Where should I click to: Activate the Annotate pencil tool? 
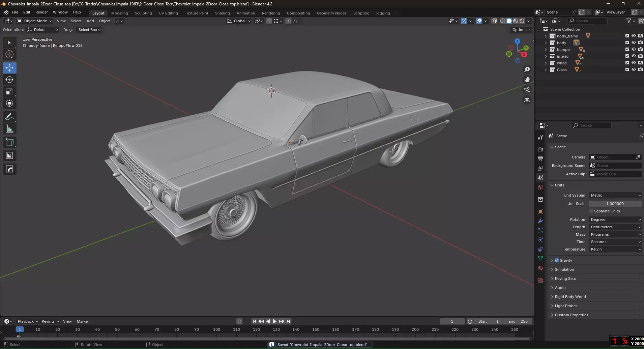(x=9, y=117)
